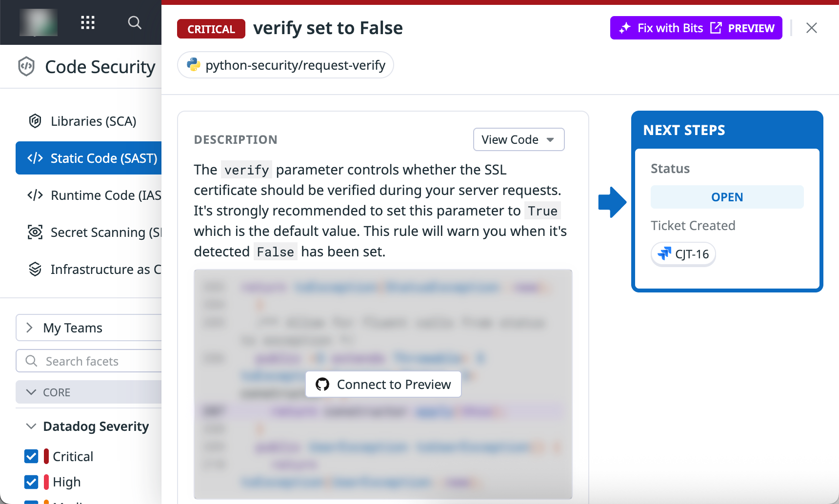Open the View Code dropdown
The width and height of the screenshot is (839, 504).
(x=519, y=139)
